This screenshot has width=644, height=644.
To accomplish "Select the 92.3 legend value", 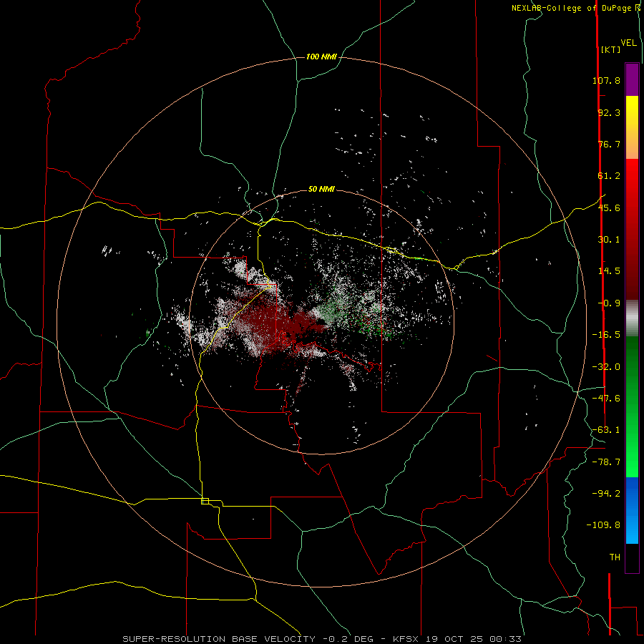I will (x=609, y=112).
